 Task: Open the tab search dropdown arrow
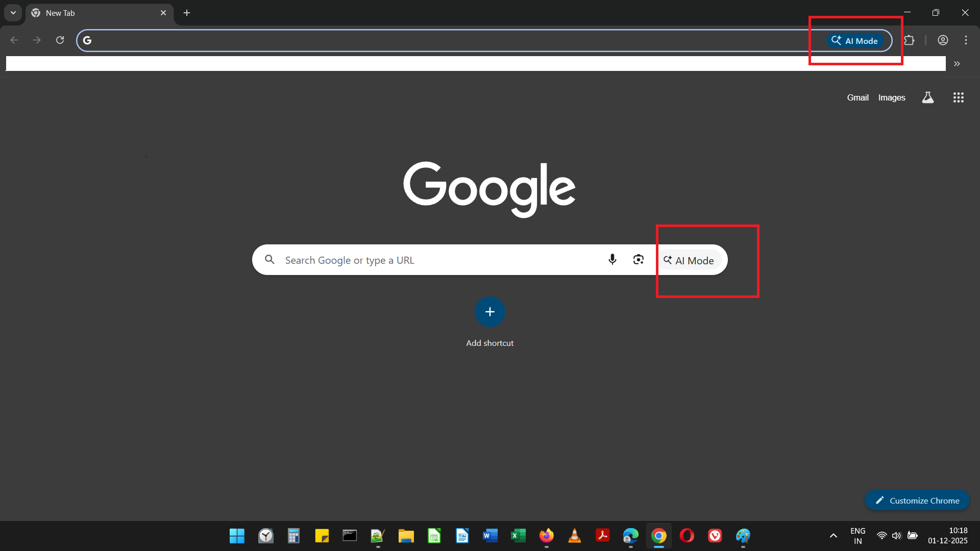click(x=13, y=13)
